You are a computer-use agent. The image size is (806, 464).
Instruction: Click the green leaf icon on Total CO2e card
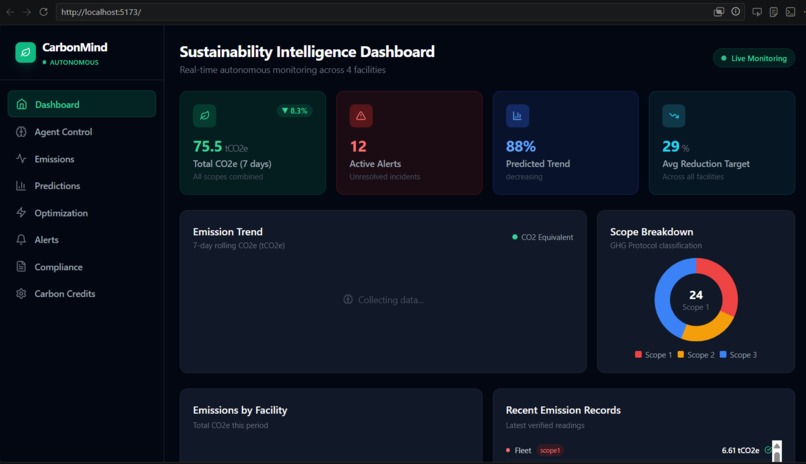[205, 116]
